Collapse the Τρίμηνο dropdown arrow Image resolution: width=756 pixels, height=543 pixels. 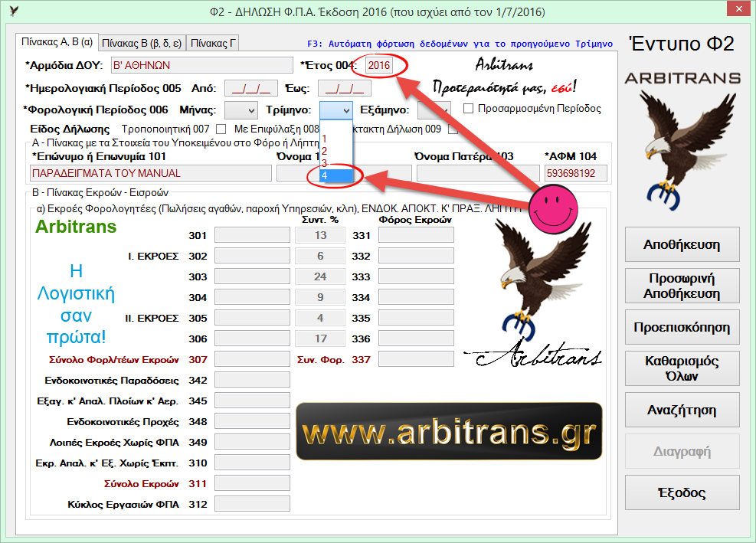point(346,110)
